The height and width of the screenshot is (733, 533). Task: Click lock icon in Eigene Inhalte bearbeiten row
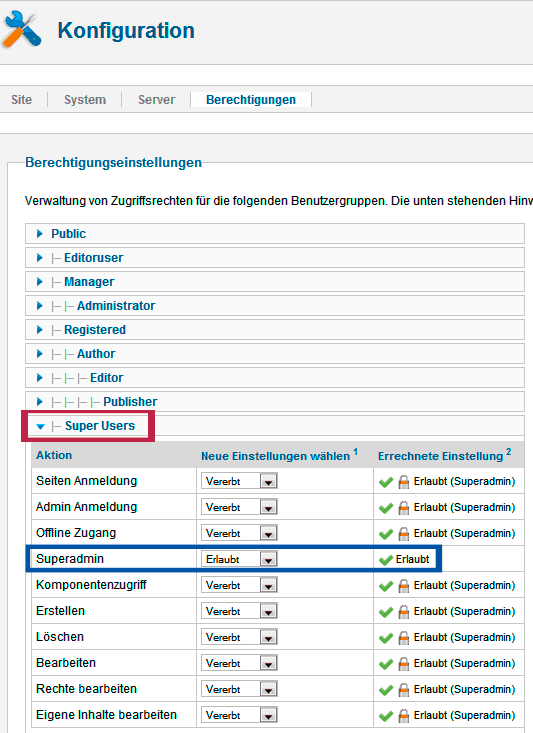click(403, 716)
